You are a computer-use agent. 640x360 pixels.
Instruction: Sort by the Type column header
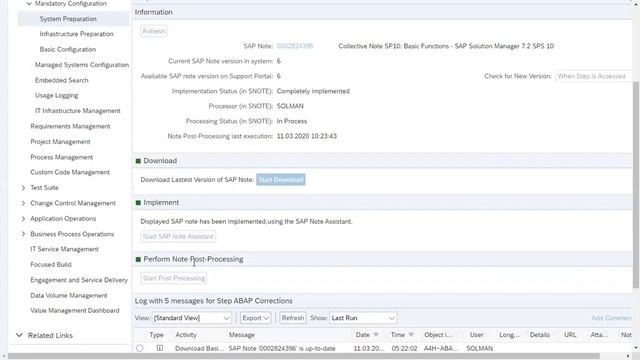(x=156, y=335)
